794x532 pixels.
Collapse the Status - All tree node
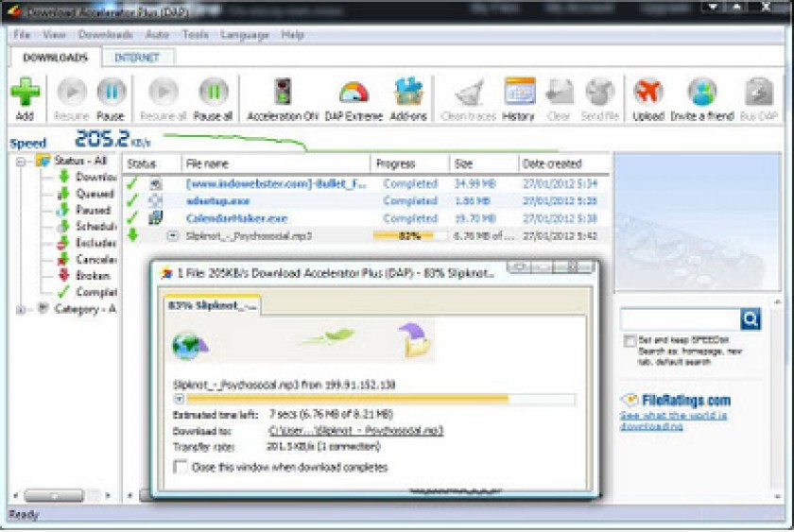(x=21, y=162)
